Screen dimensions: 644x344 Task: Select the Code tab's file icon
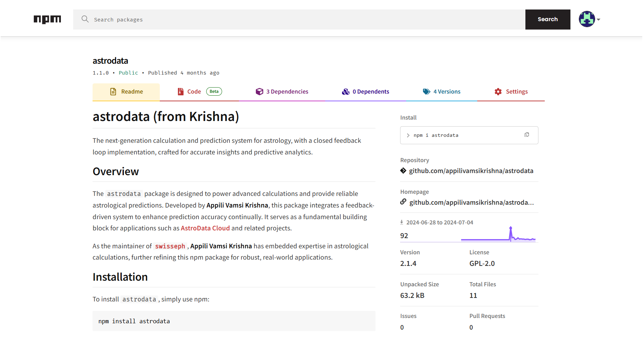(x=181, y=91)
